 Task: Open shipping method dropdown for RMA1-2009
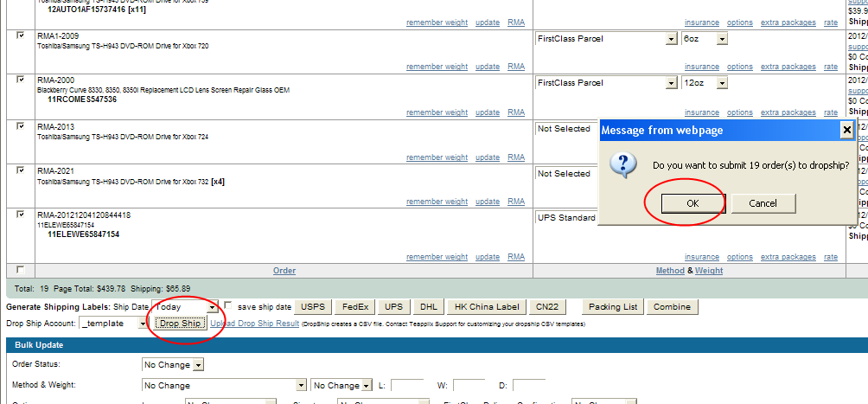tap(606, 39)
